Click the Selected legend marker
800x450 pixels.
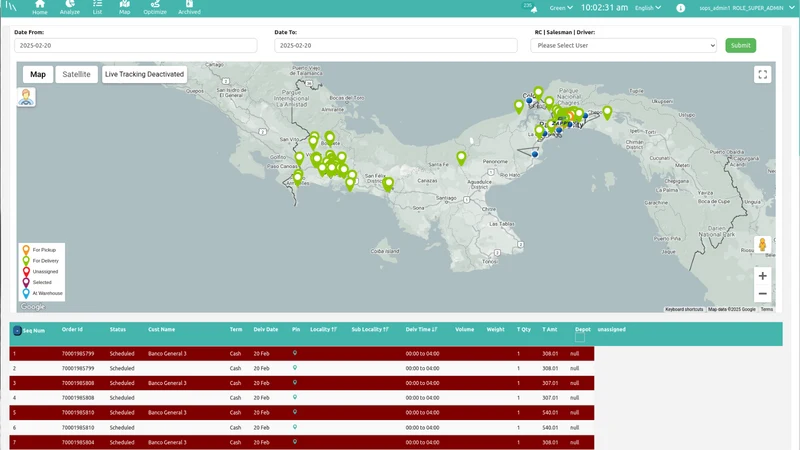click(x=26, y=282)
